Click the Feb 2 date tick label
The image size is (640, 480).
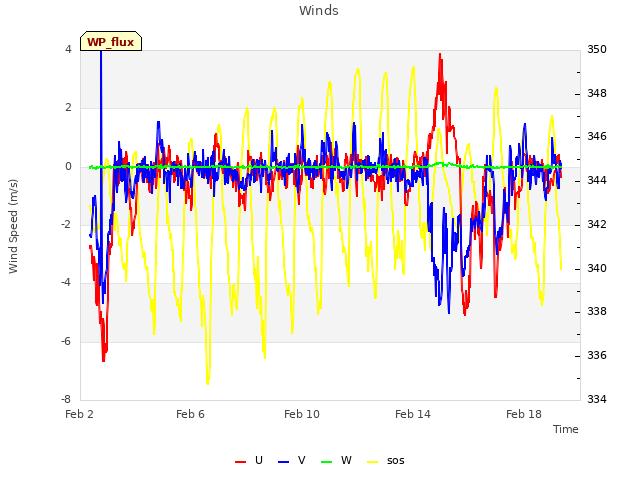pyautogui.click(x=80, y=414)
